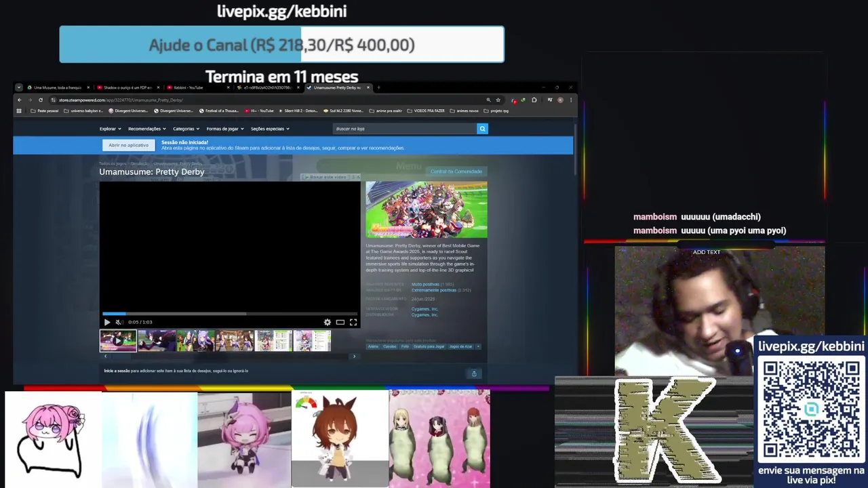Open the 'Pasta pessoal' bookmark folder
This screenshot has width=868, height=488.
(x=45, y=110)
